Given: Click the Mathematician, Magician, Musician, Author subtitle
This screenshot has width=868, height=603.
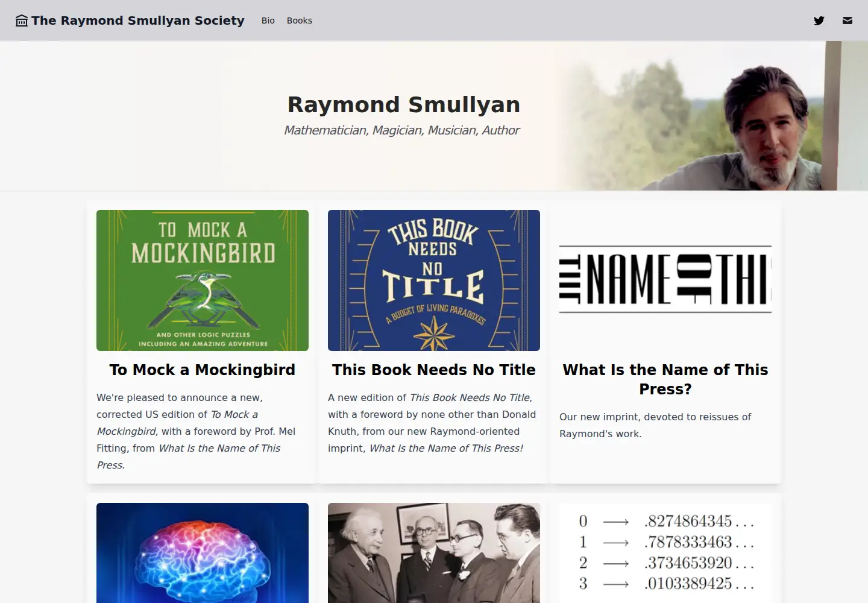Looking at the screenshot, I should [x=402, y=130].
